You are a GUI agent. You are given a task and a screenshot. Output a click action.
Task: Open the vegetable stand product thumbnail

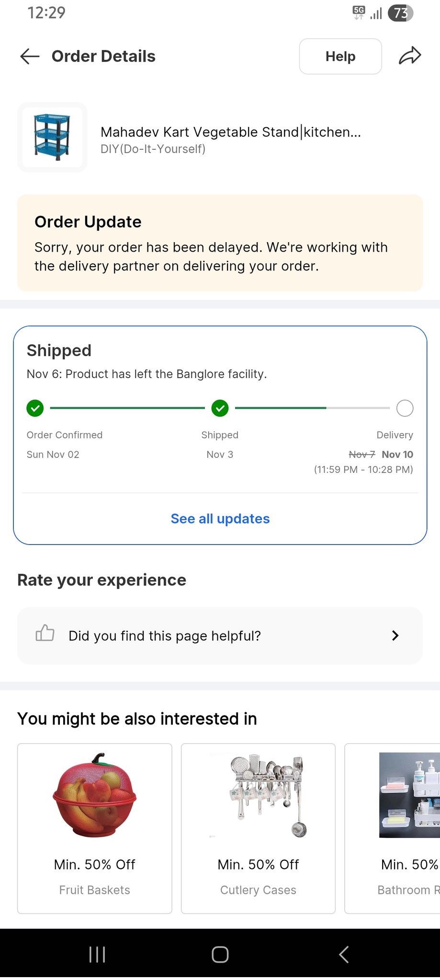pos(52,137)
